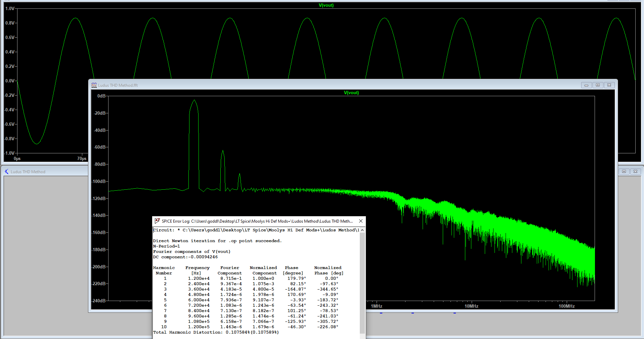This screenshot has height=339, width=644.
Task: Close the SPICE Error Log window
Action: (x=361, y=221)
